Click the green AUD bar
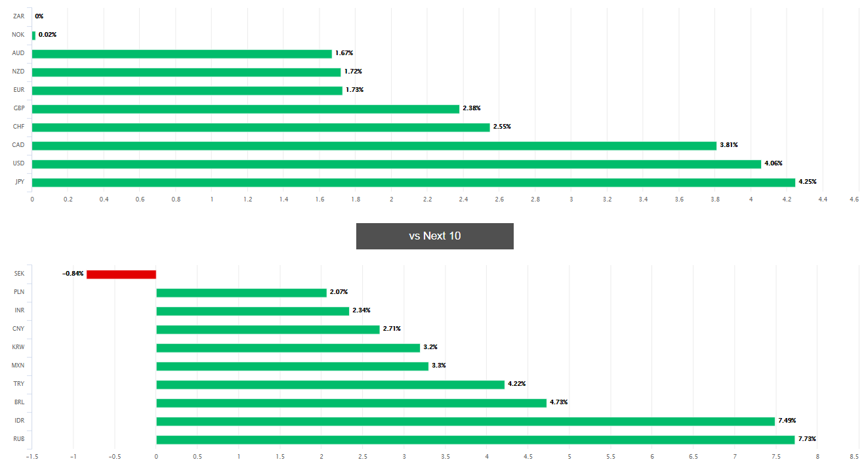Viewport: 868px width, 462px height. click(x=182, y=54)
